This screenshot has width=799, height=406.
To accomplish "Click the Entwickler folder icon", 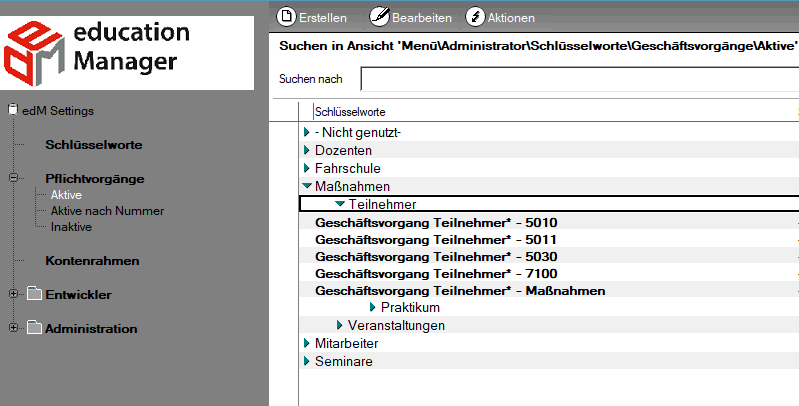I will (x=34, y=293).
